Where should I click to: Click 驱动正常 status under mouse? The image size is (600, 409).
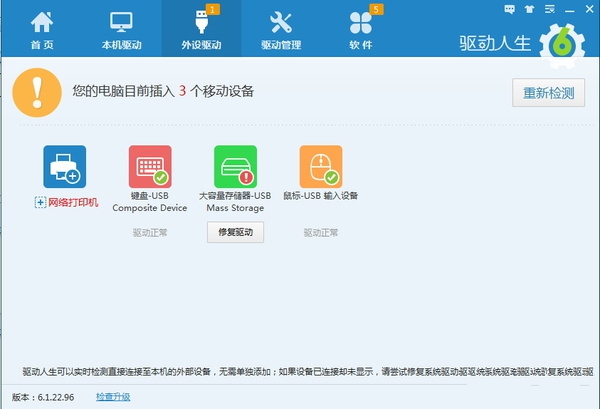[321, 233]
